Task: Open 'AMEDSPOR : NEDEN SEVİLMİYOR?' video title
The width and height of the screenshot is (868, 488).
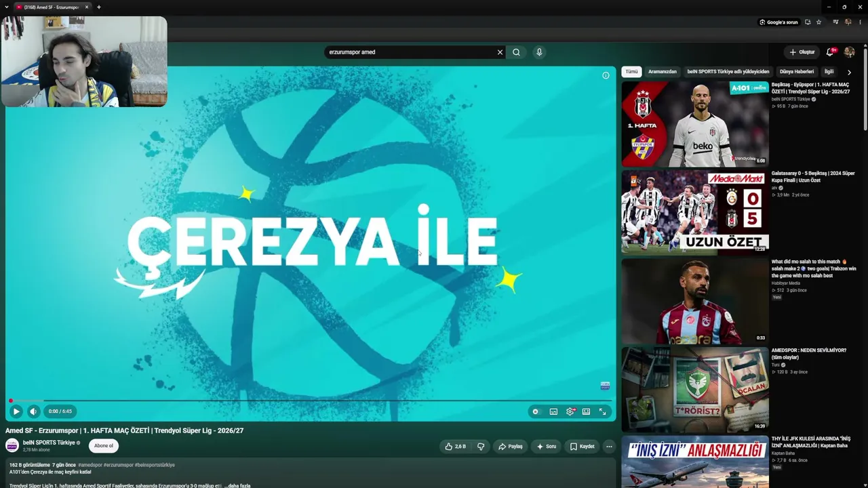Action: (x=809, y=354)
